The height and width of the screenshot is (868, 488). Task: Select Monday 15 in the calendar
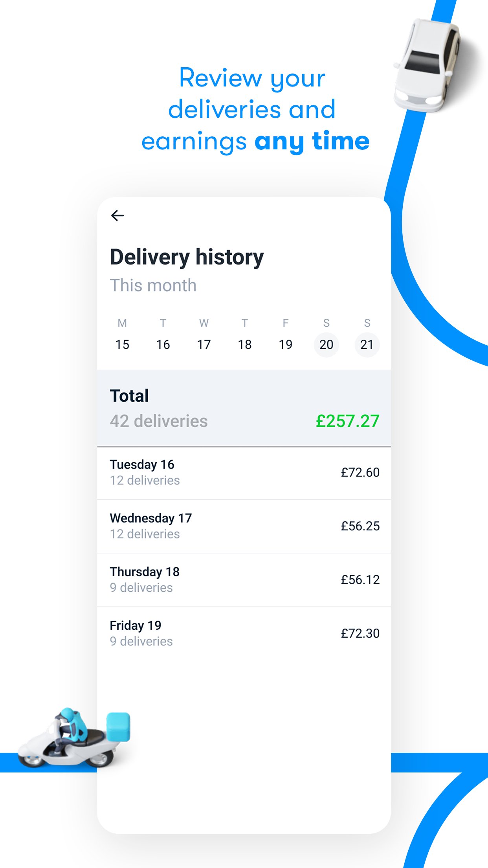pos(122,344)
